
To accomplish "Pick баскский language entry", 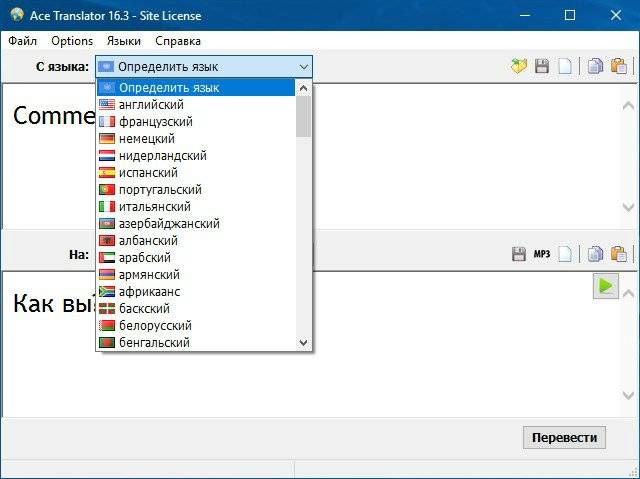I will click(196, 309).
